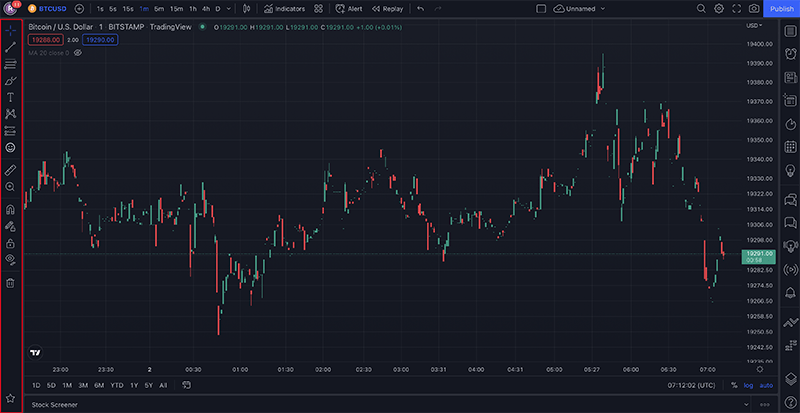Select the 4h timeframe
800x413 pixels.
(x=206, y=9)
